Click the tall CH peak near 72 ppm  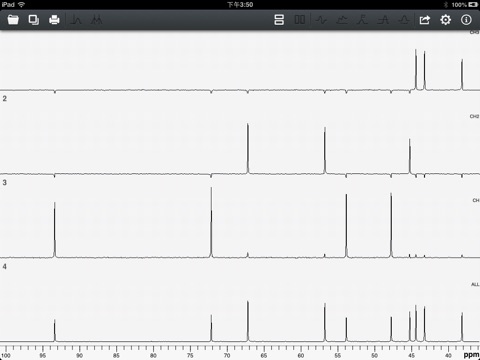click(211, 222)
